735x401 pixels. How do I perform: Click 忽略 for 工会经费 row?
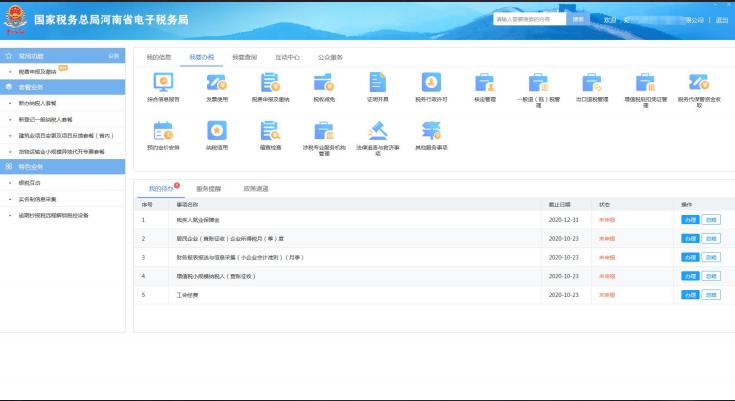coord(711,295)
